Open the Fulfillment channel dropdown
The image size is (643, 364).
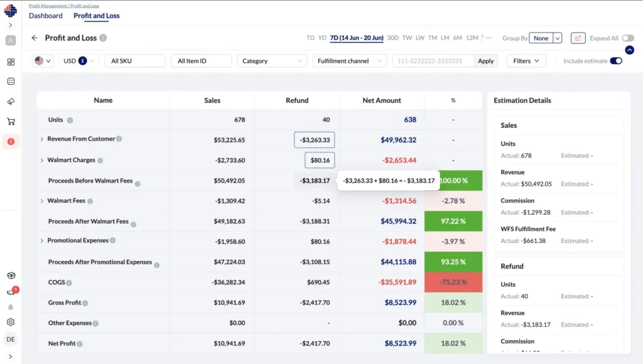tap(349, 61)
